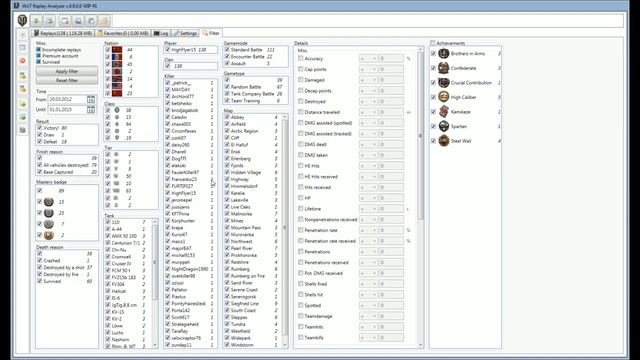Expand the sidebar using the small arrow
This screenshot has height=360, width=640.
pos(22,35)
